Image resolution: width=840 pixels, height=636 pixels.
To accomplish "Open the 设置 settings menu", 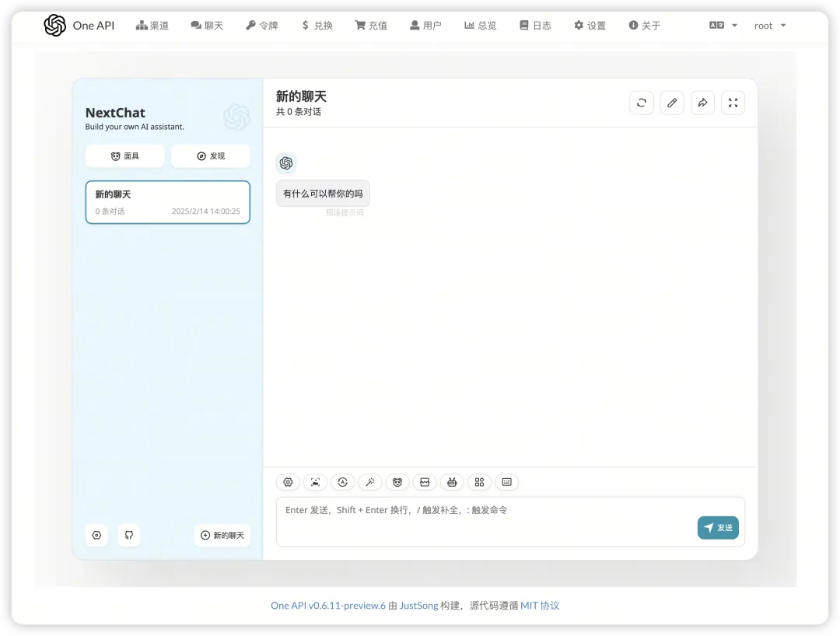I will coord(590,25).
